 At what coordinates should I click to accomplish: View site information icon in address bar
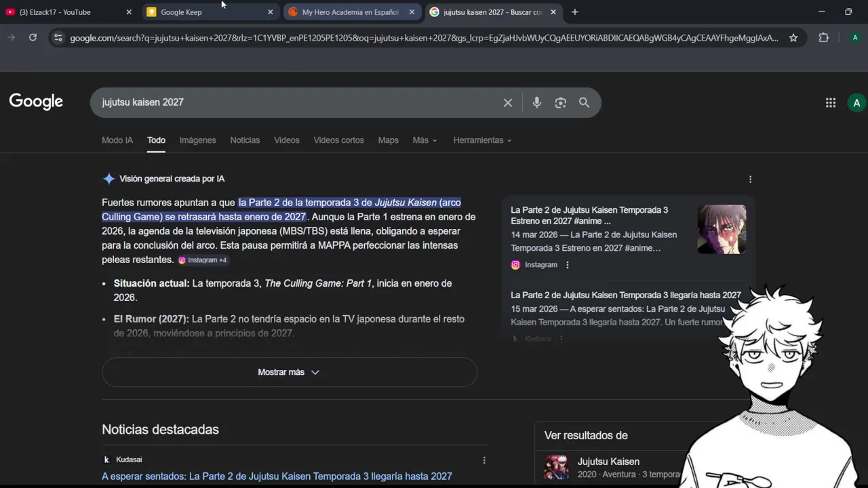[58, 38]
